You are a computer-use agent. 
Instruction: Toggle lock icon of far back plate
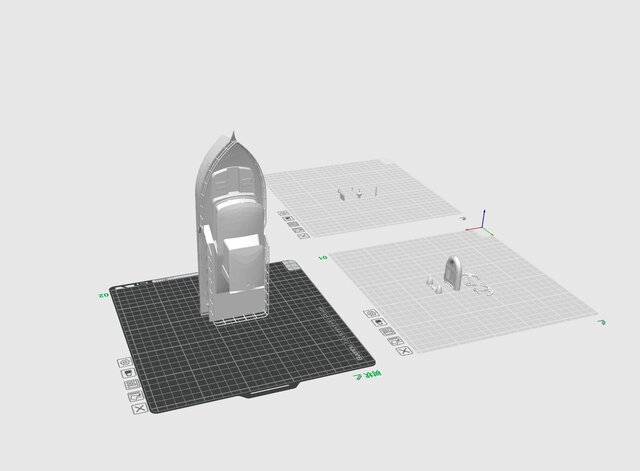point(288,219)
